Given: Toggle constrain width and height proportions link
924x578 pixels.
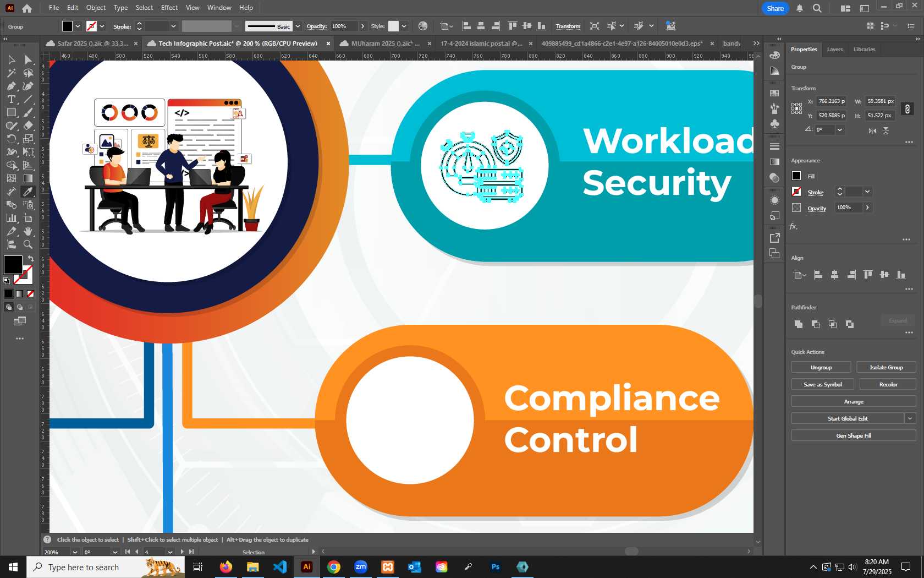Looking at the screenshot, I should (908, 109).
